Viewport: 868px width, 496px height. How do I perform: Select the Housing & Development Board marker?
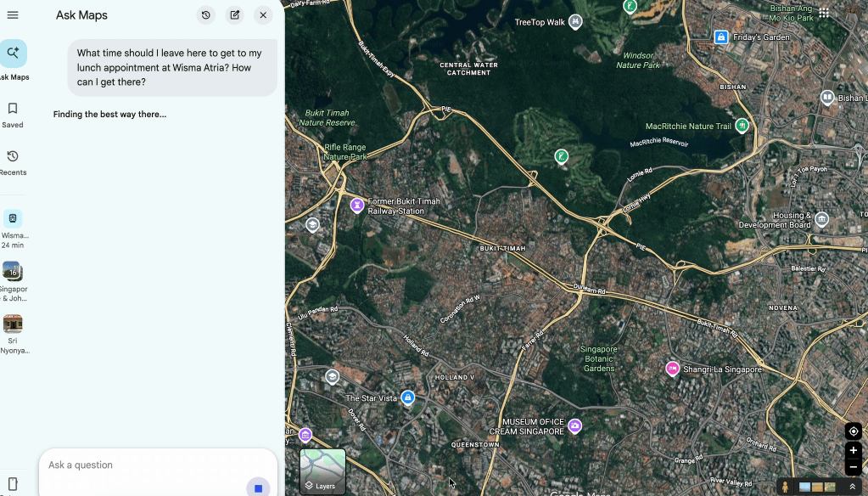(822, 219)
